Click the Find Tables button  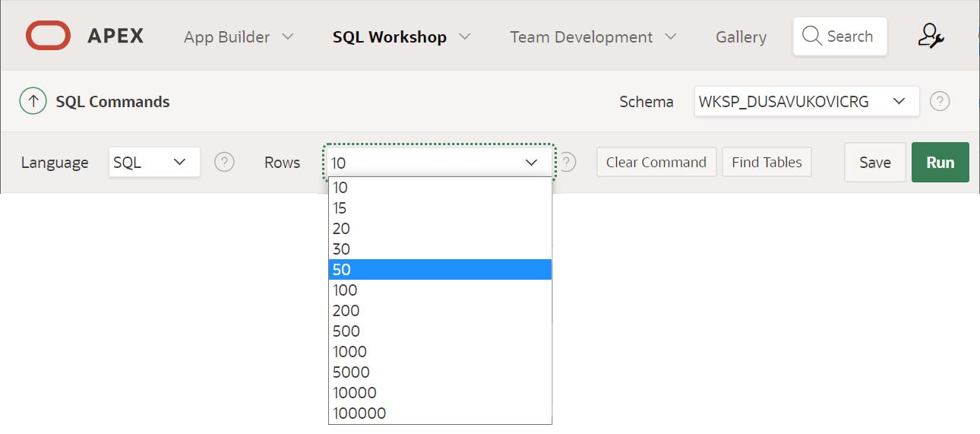click(x=767, y=162)
